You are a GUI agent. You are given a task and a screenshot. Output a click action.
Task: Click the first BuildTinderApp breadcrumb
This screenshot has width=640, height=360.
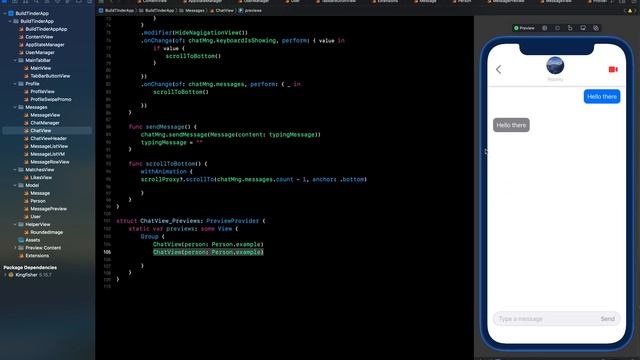pos(116,11)
